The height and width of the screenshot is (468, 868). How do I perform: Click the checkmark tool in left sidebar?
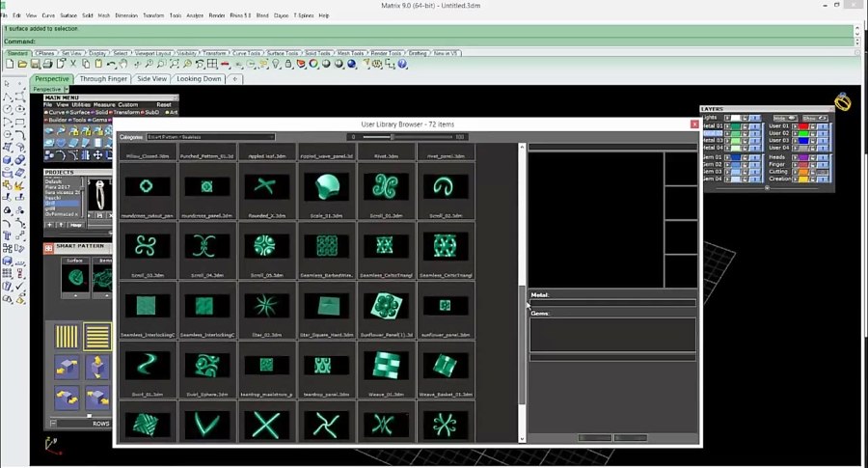[20, 287]
